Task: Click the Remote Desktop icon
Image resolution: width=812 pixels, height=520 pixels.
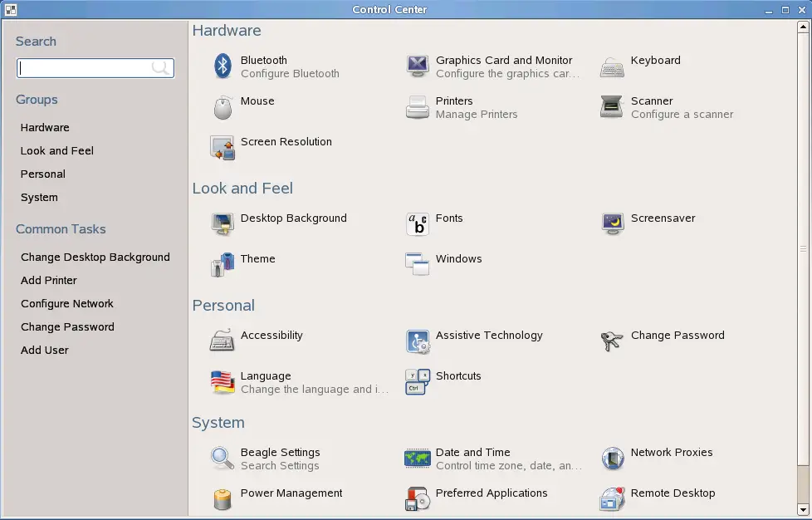Action: 612,499
